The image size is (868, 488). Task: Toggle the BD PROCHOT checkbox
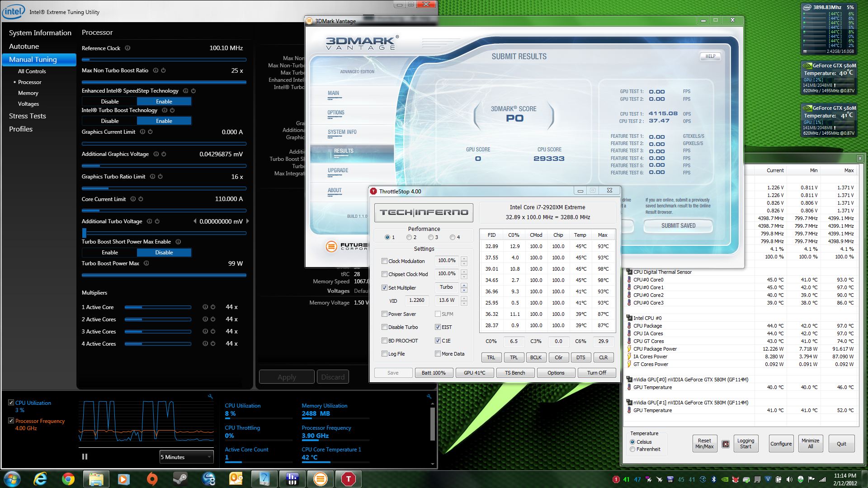pyautogui.click(x=384, y=340)
